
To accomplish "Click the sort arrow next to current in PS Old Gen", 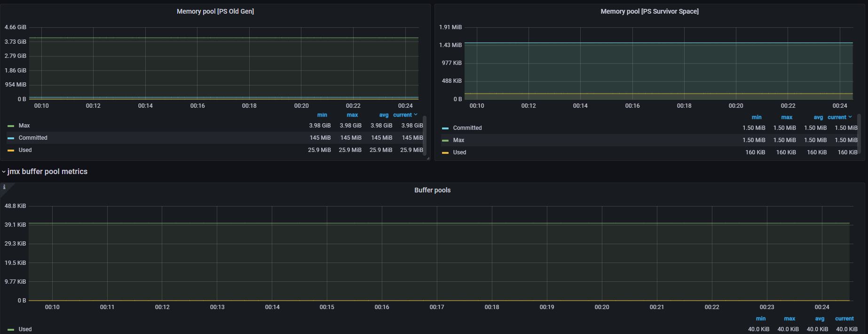I will coord(416,115).
